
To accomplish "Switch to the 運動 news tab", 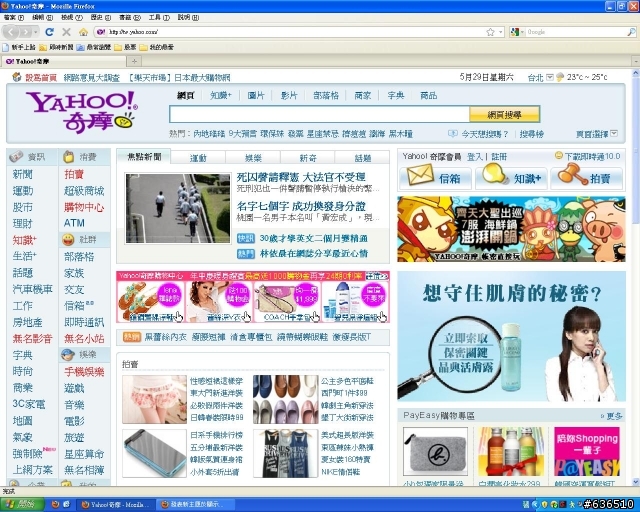I will (198, 158).
